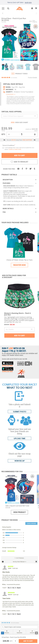Open the hamburger navigation menu

click(3, 8)
